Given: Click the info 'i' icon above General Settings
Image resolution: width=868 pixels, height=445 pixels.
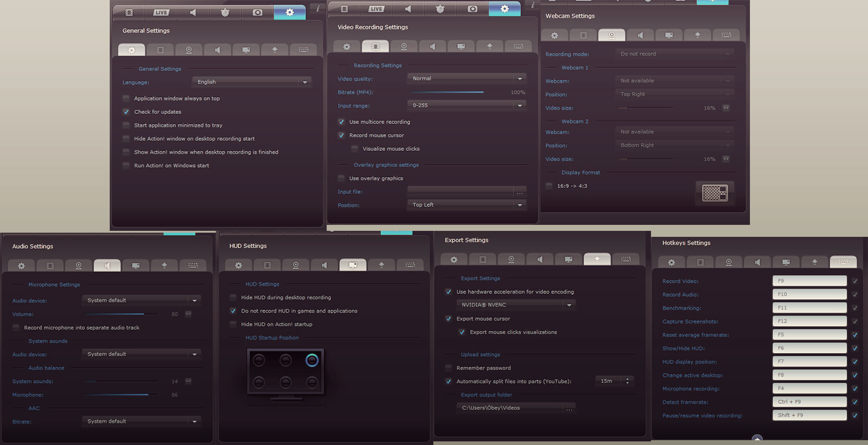Looking at the screenshot, I should (317, 8).
